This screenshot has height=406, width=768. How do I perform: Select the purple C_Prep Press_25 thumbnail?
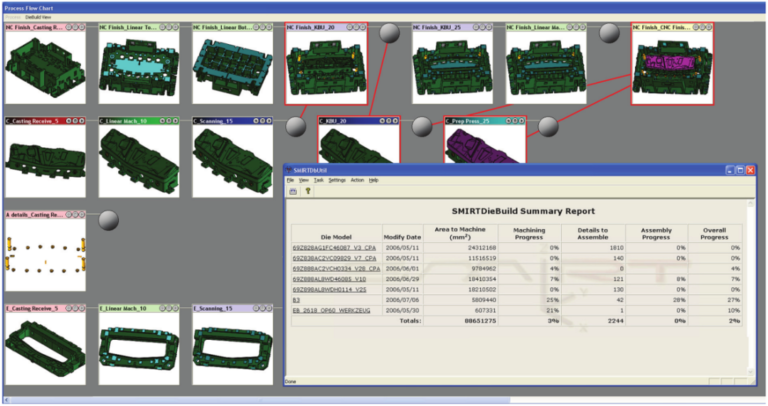(485, 144)
